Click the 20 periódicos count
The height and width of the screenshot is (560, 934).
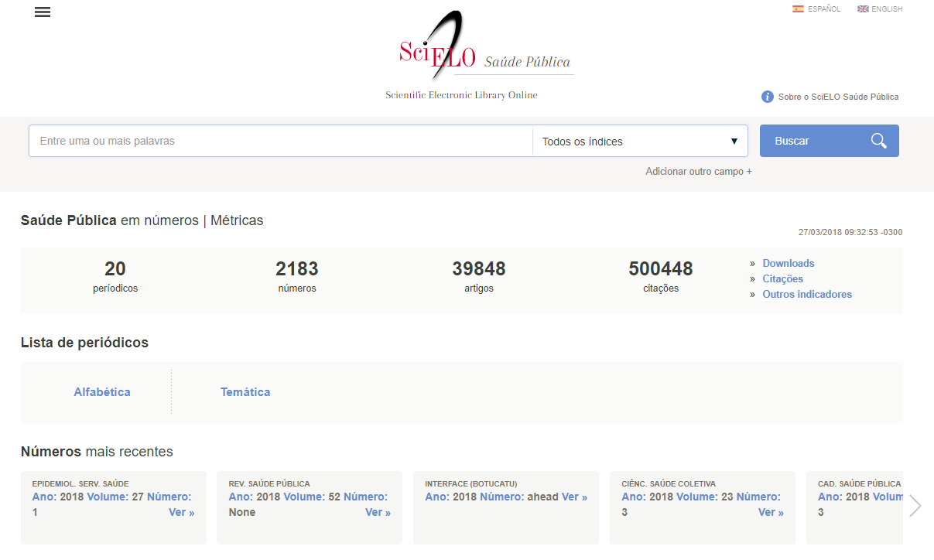coord(115,276)
